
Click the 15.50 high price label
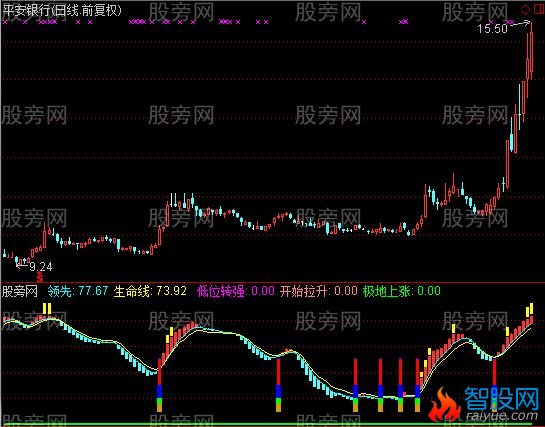pos(492,29)
